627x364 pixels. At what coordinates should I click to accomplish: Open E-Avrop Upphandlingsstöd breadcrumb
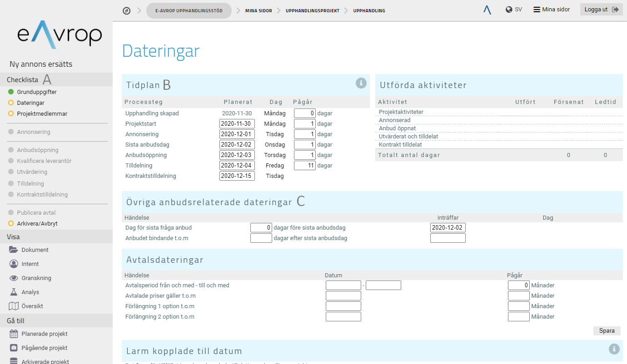(189, 10)
